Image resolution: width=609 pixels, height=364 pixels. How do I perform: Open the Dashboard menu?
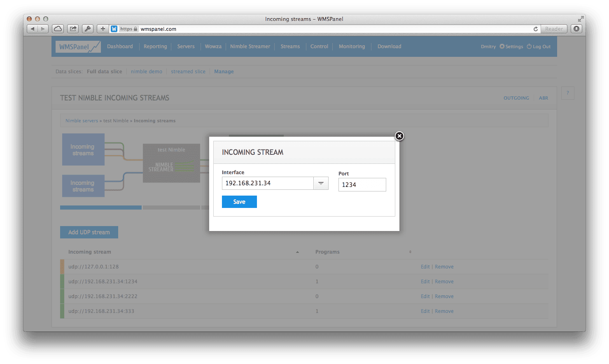(120, 47)
